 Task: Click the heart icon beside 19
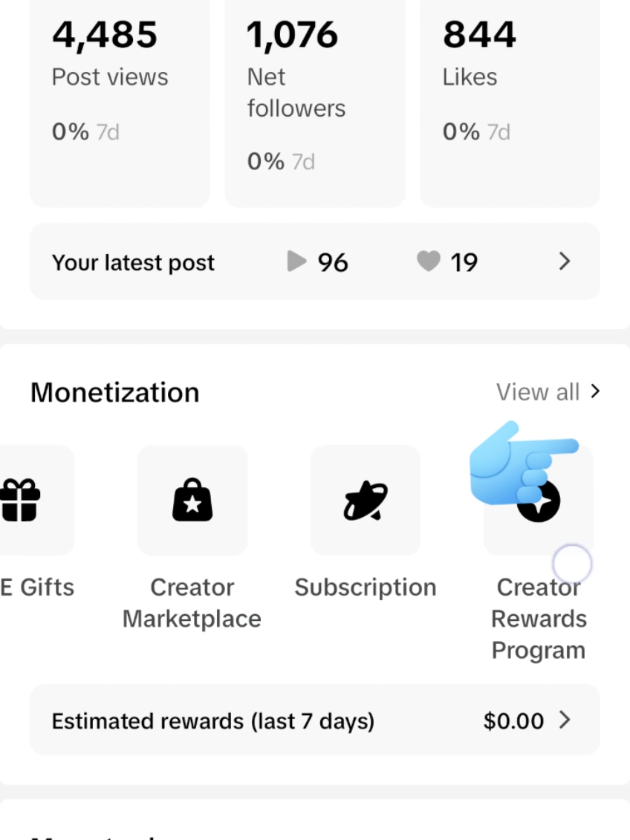click(x=429, y=261)
